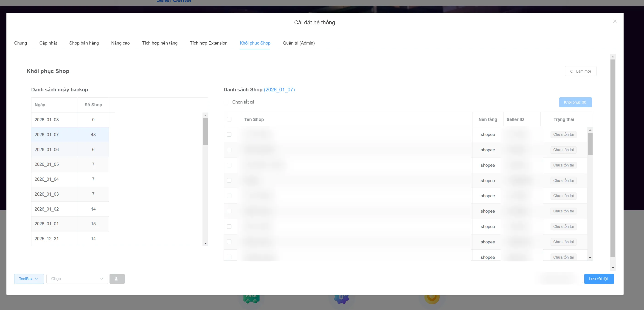The image size is (644, 310).
Task: Click the Ngày column header
Action: [54, 105]
